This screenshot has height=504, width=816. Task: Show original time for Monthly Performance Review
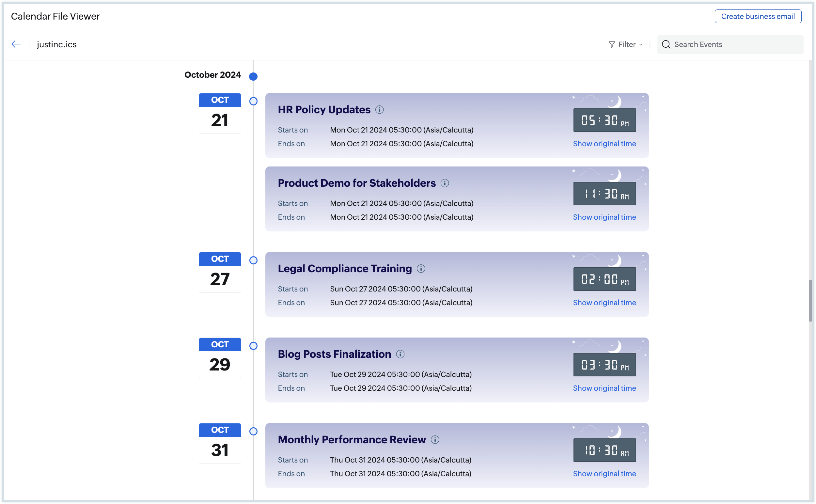[604, 474]
